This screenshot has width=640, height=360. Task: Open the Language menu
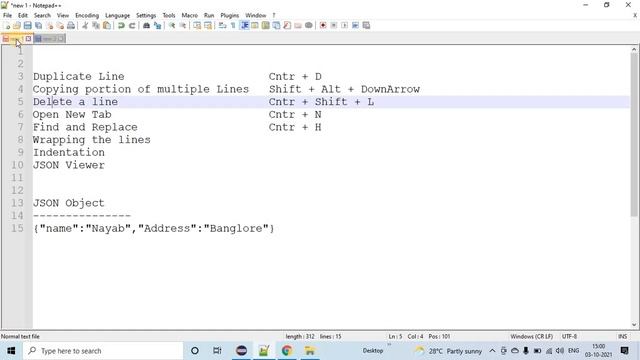(x=118, y=15)
